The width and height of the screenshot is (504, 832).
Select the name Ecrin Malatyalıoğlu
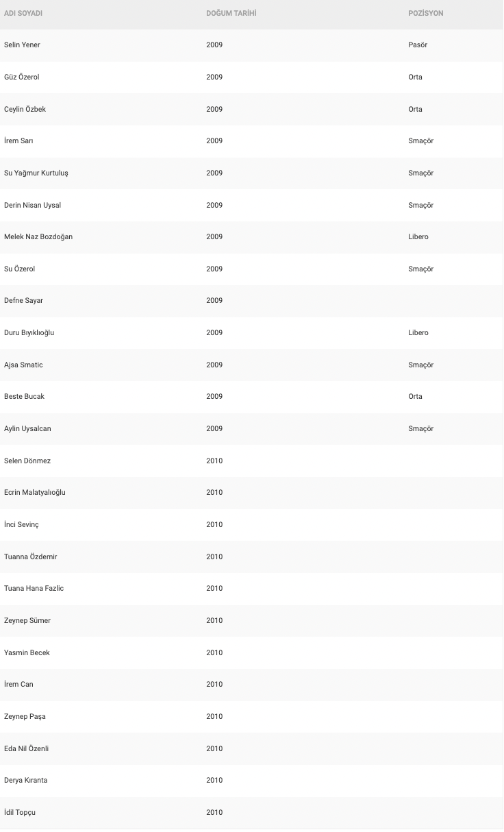(35, 493)
